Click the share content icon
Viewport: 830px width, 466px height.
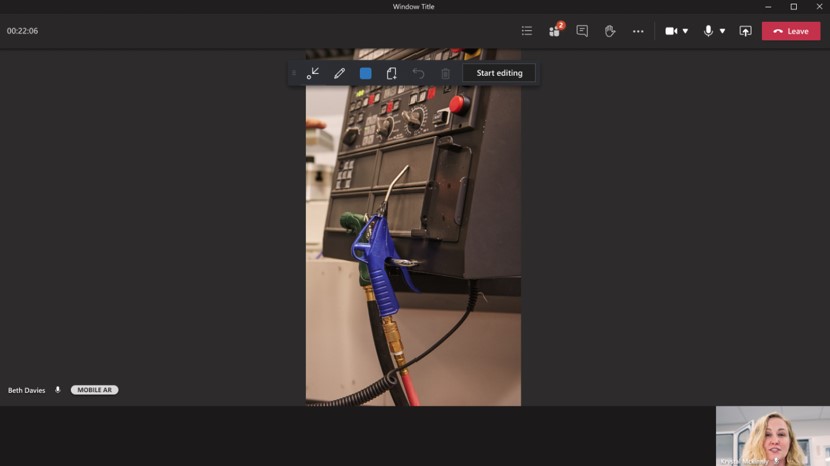point(745,31)
